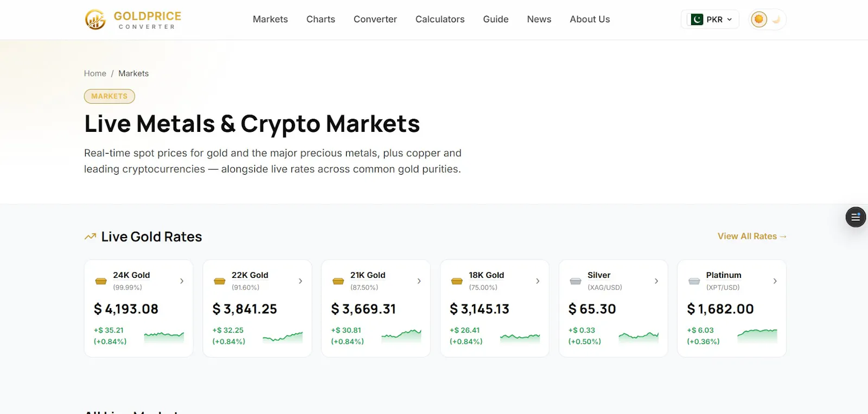Click the (+0.50%) silver change

coord(585,341)
